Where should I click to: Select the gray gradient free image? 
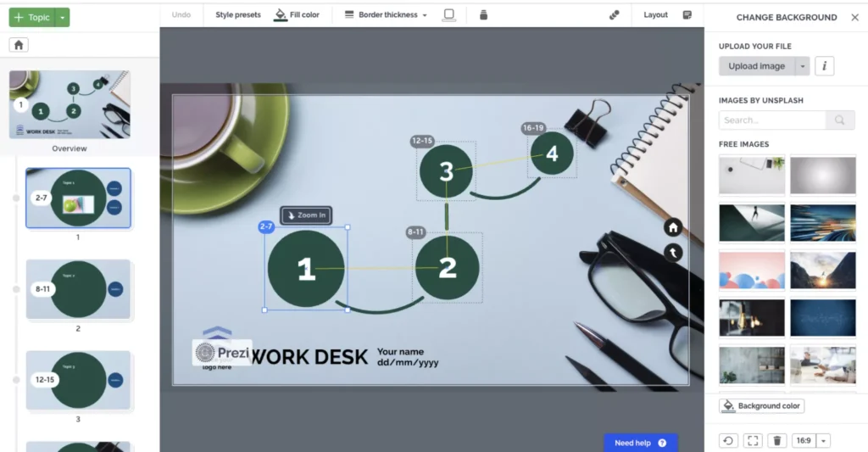click(x=822, y=175)
